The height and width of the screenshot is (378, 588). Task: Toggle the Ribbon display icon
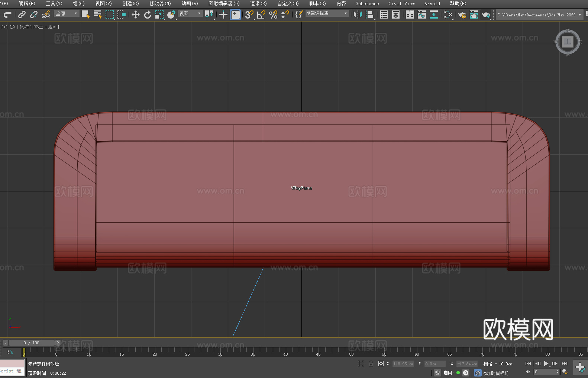pos(410,14)
